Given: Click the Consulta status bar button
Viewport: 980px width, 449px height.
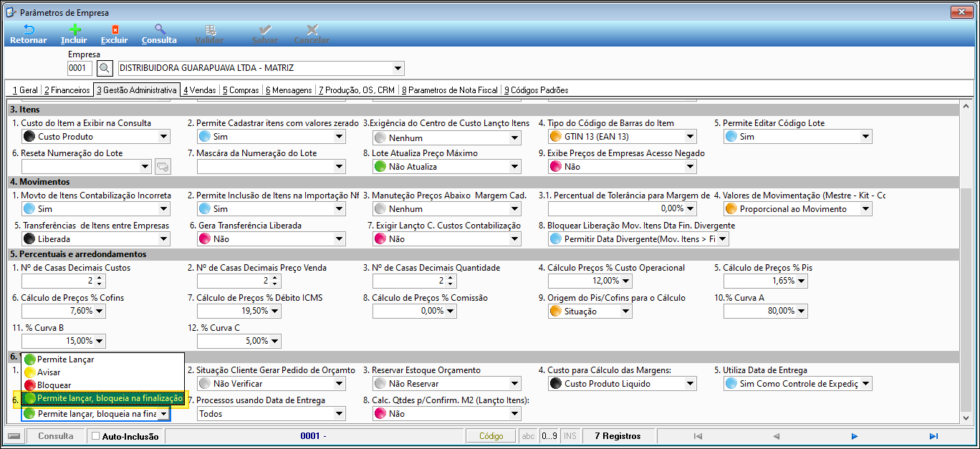Looking at the screenshot, I should [x=55, y=436].
